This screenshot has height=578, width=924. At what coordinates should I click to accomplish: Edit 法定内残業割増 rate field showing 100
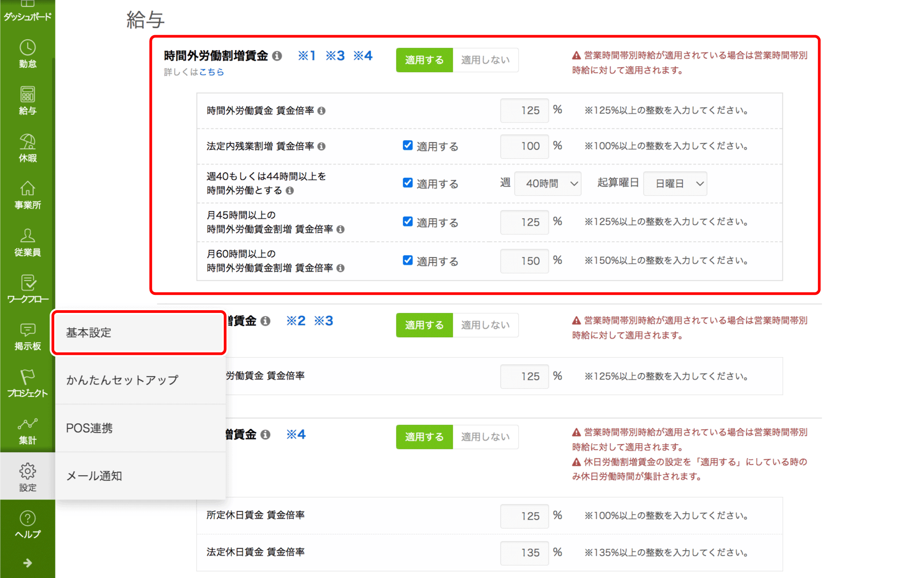(524, 146)
